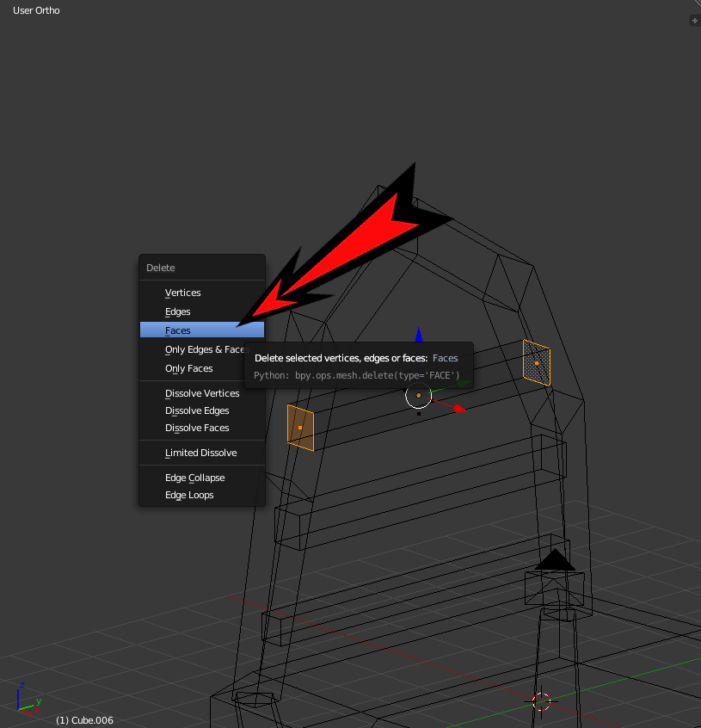Select Limited Dissolve
The width and height of the screenshot is (701, 728).
click(202, 453)
